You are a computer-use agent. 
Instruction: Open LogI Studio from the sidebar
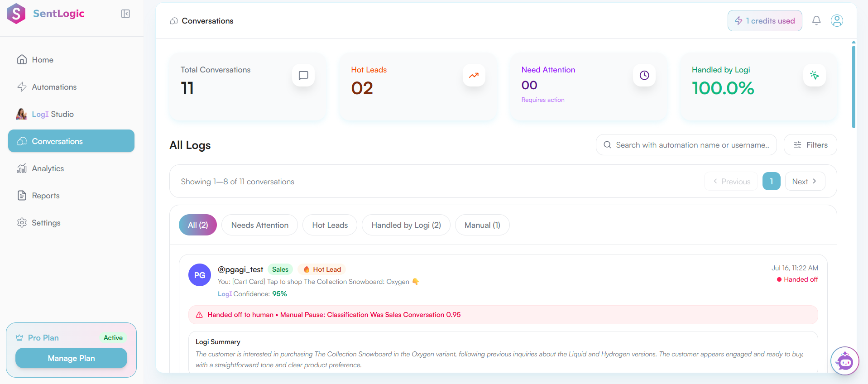(71, 114)
